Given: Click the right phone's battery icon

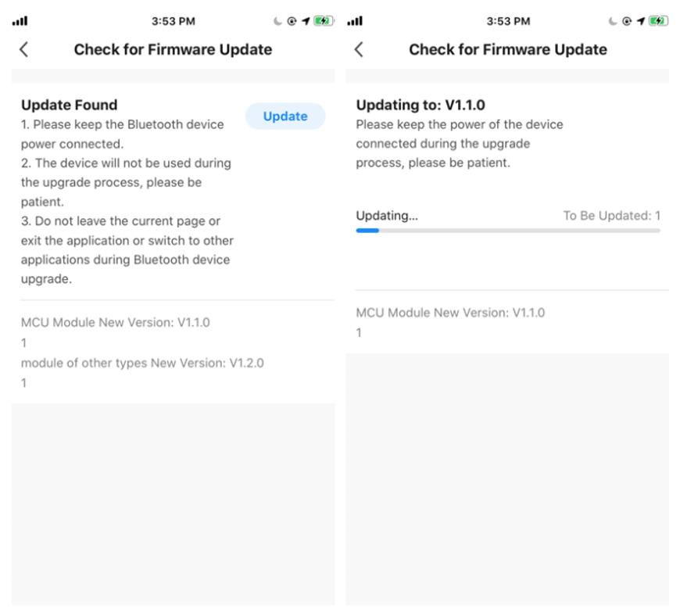Looking at the screenshot, I should click(x=658, y=21).
